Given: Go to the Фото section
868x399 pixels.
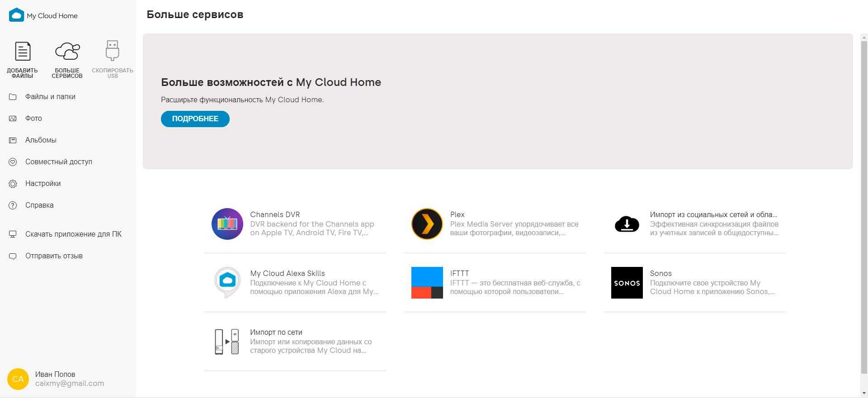Looking at the screenshot, I should (33, 119).
